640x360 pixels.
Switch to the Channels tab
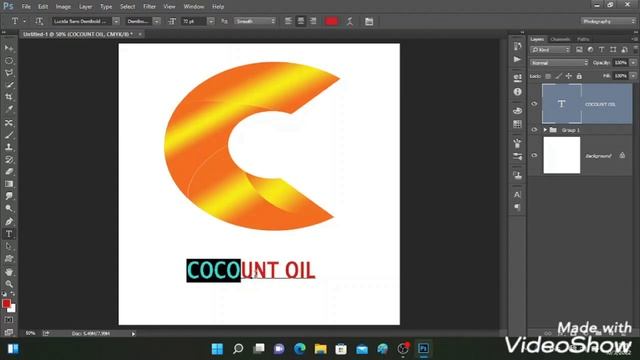point(560,39)
